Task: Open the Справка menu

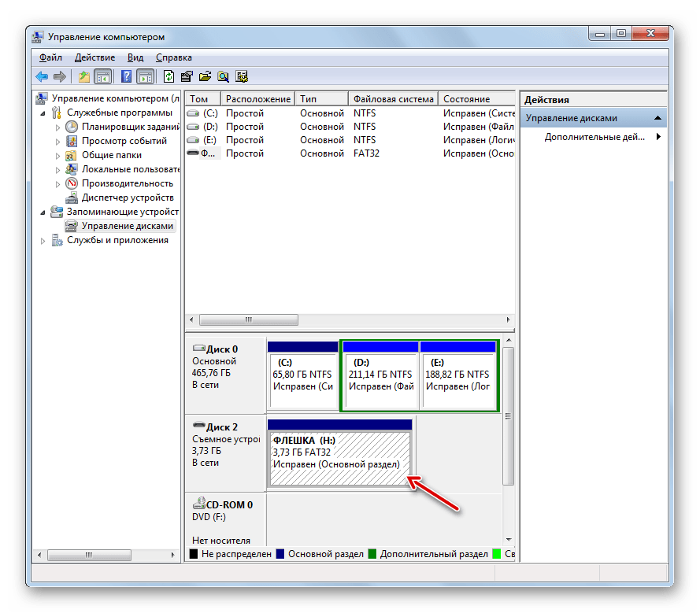Action: click(173, 57)
